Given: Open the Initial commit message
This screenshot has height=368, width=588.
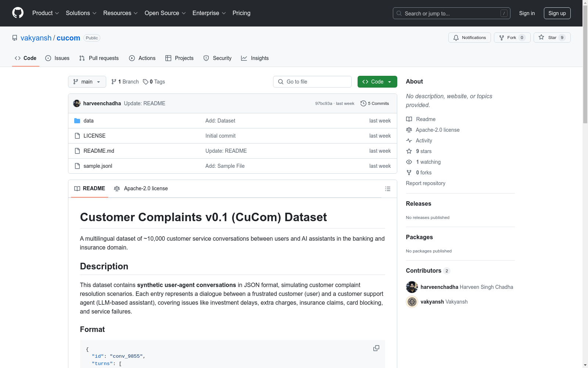Looking at the screenshot, I should click(x=220, y=136).
